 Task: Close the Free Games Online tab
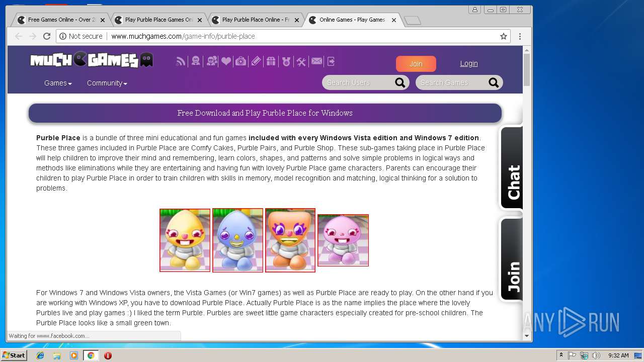pos(103,20)
